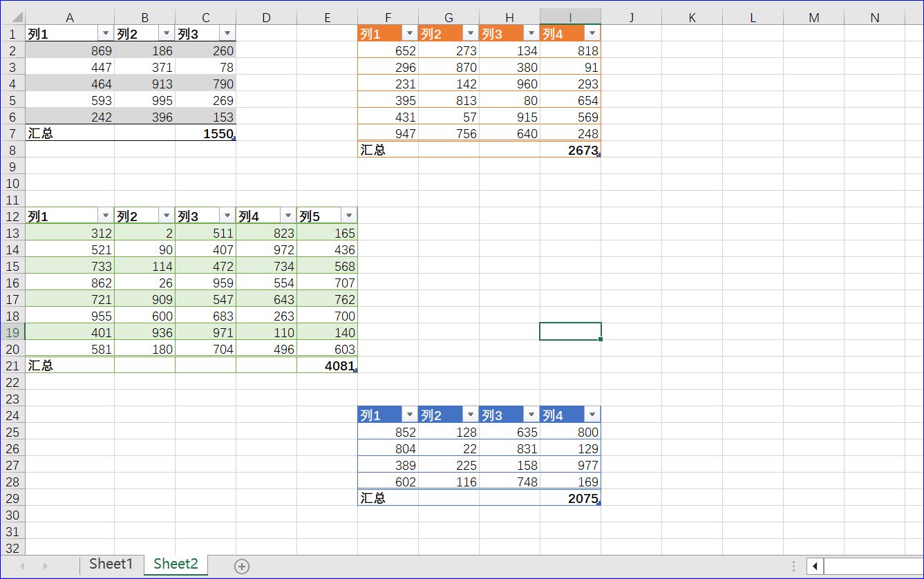Image resolution: width=924 pixels, height=579 pixels.
Task: Select cell containing 870
Action: [x=449, y=67]
